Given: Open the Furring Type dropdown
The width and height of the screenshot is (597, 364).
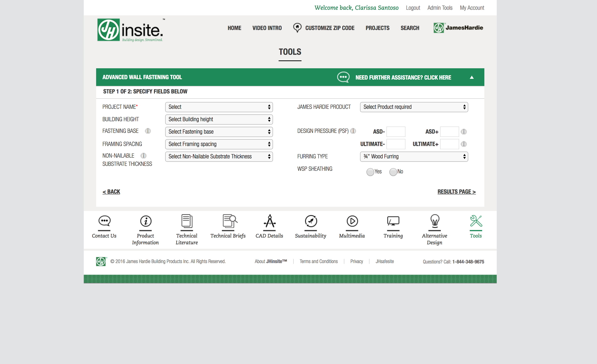Looking at the screenshot, I should 414,156.
